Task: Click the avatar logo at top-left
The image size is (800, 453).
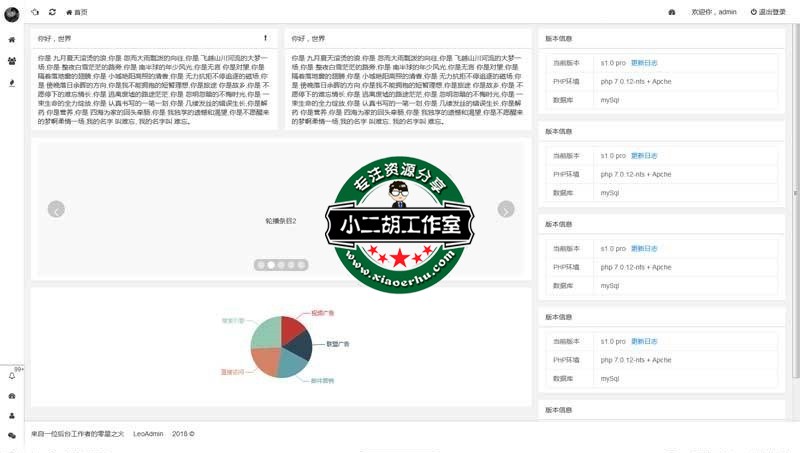Action: [12, 12]
